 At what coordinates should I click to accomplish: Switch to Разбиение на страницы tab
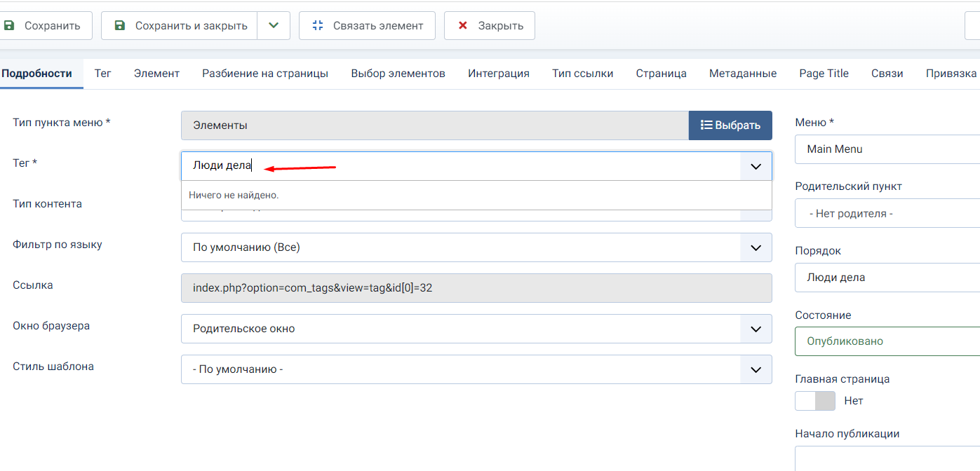click(265, 73)
